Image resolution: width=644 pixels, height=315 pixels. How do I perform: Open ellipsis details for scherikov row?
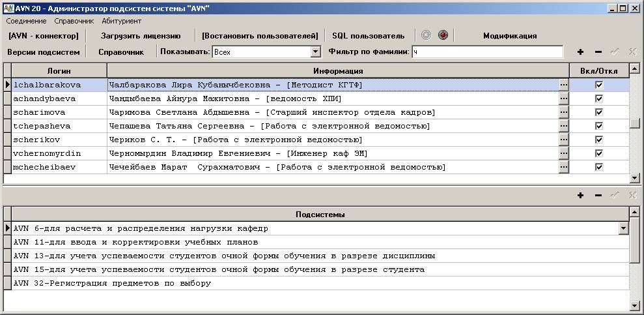pos(564,140)
